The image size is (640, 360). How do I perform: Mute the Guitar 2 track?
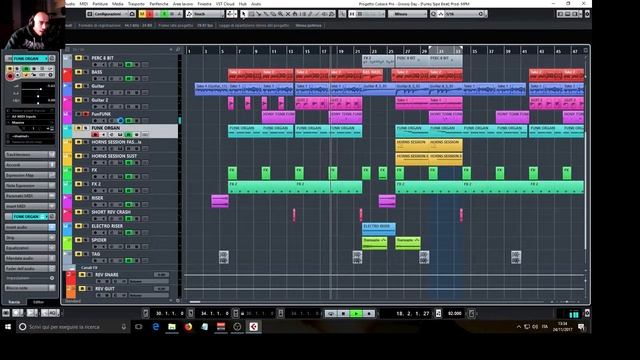tap(78, 100)
